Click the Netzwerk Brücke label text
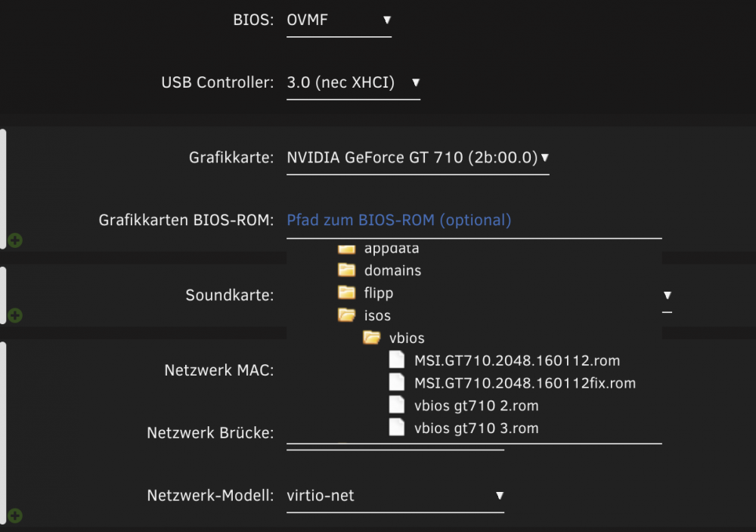This screenshot has width=756, height=532. [x=210, y=433]
